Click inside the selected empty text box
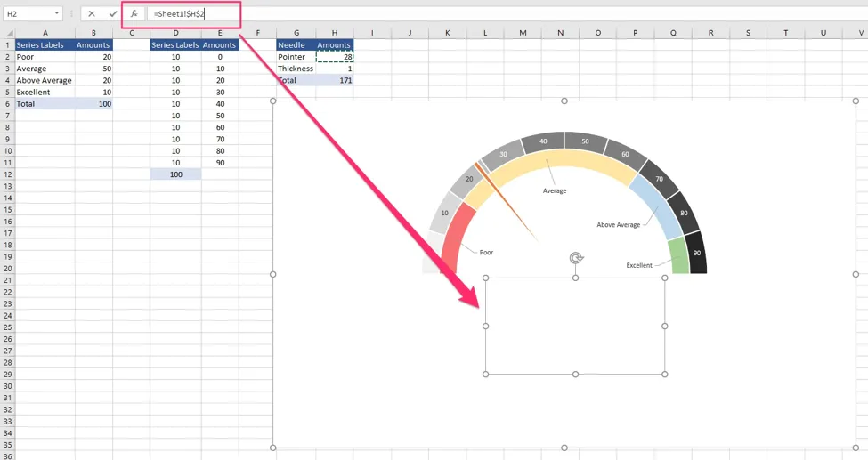The height and width of the screenshot is (460, 868). pos(575,326)
